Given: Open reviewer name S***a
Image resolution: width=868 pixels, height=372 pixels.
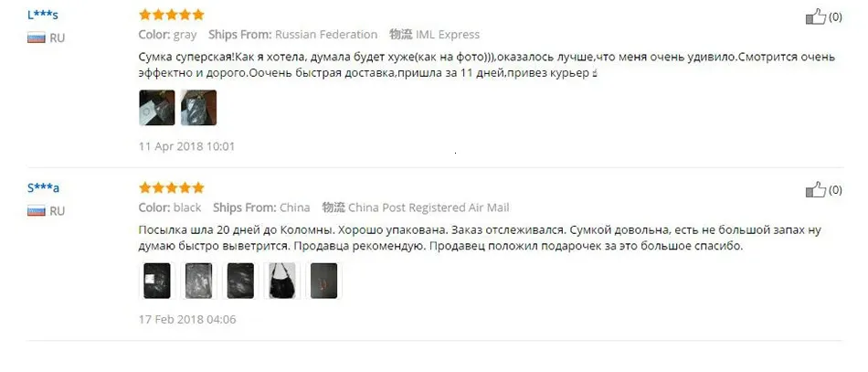Looking at the screenshot, I should (x=43, y=188).
